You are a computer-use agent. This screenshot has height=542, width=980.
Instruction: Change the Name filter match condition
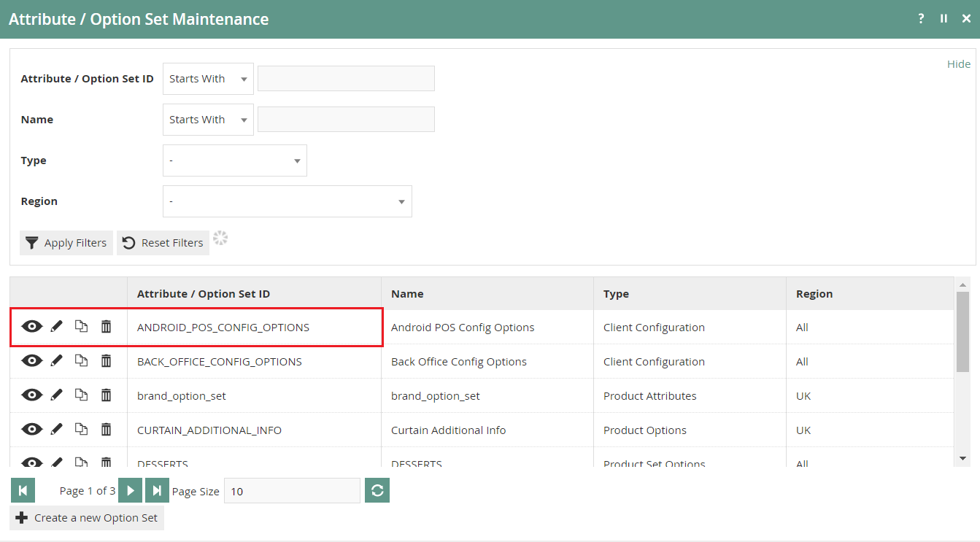[207, 119]
